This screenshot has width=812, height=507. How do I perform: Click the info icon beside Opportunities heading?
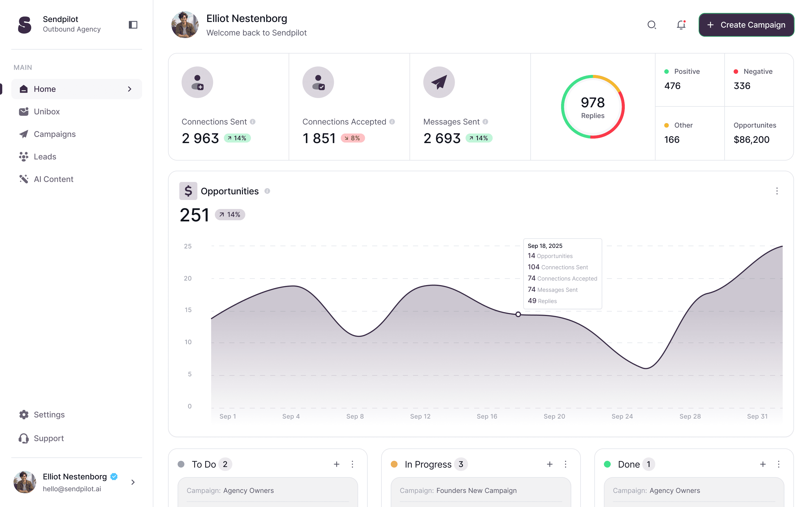[x=267, y=191]
